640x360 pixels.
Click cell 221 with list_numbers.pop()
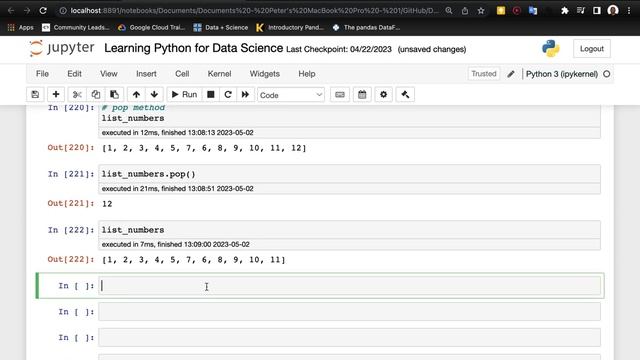coord(349,174)
